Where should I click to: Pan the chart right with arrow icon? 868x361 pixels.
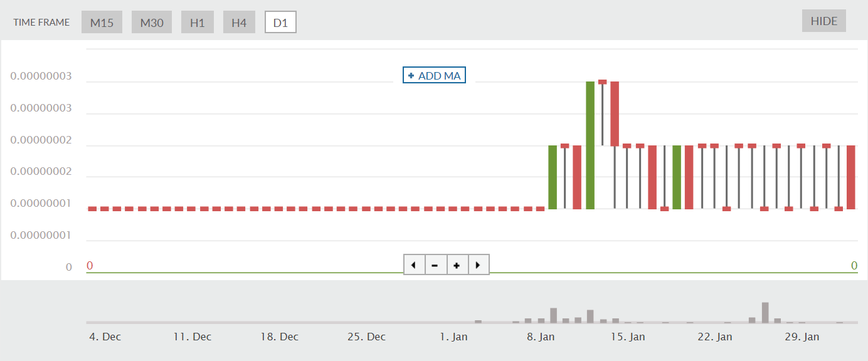[x=478, y=265]
